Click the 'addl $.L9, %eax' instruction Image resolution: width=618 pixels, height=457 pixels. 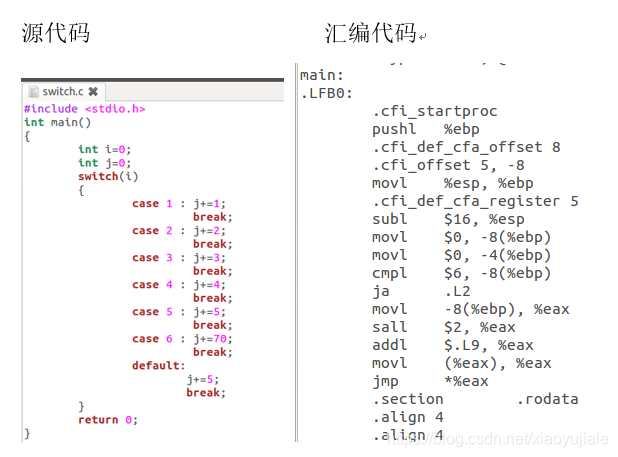(453, 346)
